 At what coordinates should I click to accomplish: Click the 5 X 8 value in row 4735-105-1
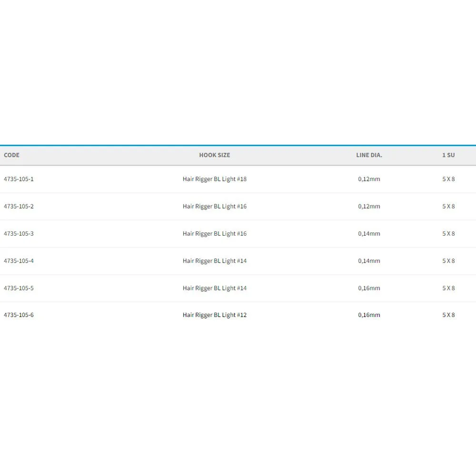448,179
